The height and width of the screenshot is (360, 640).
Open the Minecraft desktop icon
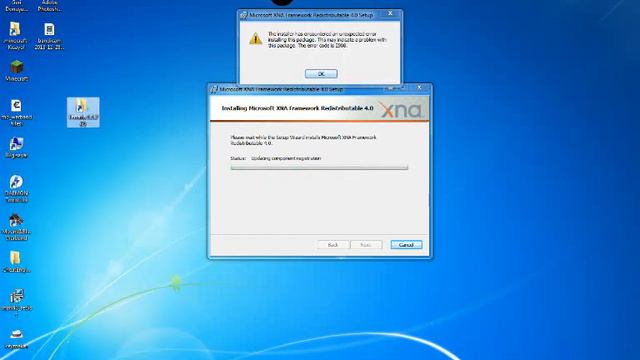pos(16,71)
